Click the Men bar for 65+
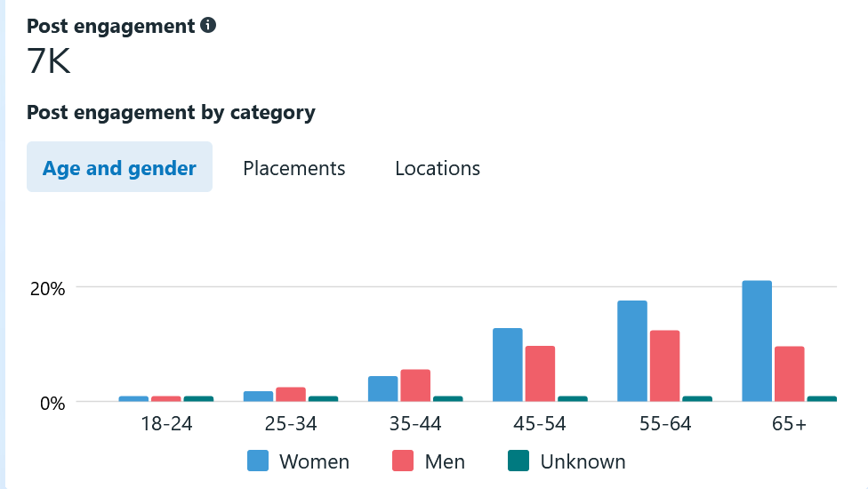This screenshot has width=868, height=489. pyautogui.click(x=789, y=374)
